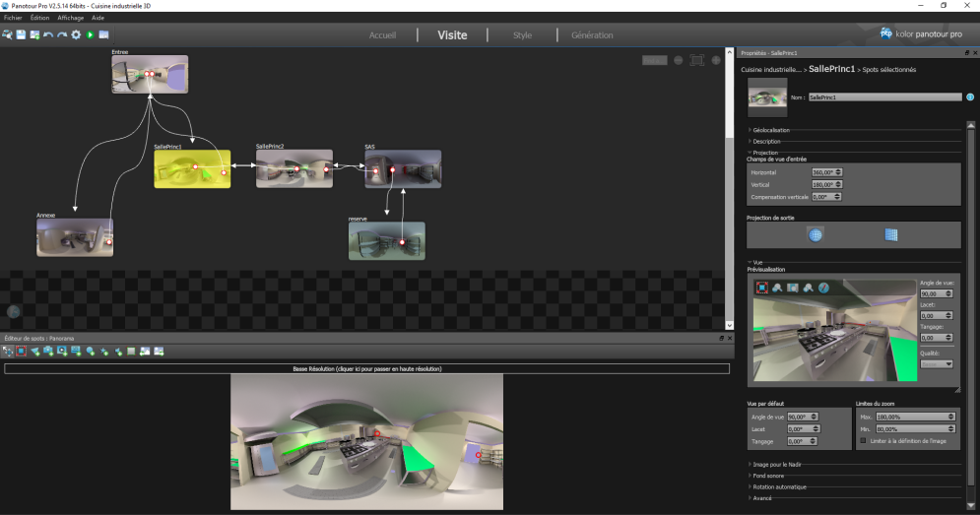
Task: Open project settings via the gear icon
Action: [x=76, y=34]
